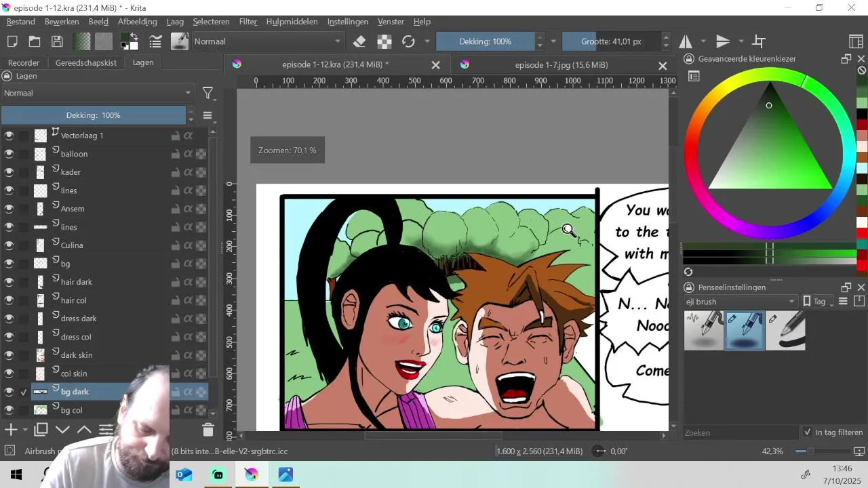Open color selector settings list icon

coord(694,77)
